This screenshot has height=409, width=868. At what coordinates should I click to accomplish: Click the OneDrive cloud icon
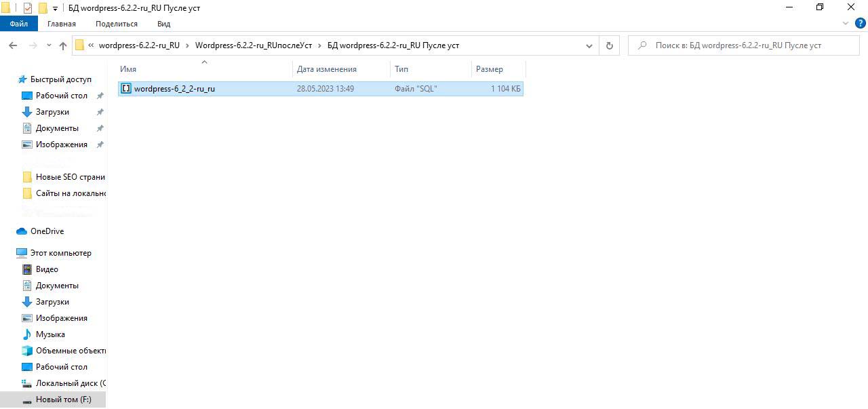point(22,231)
